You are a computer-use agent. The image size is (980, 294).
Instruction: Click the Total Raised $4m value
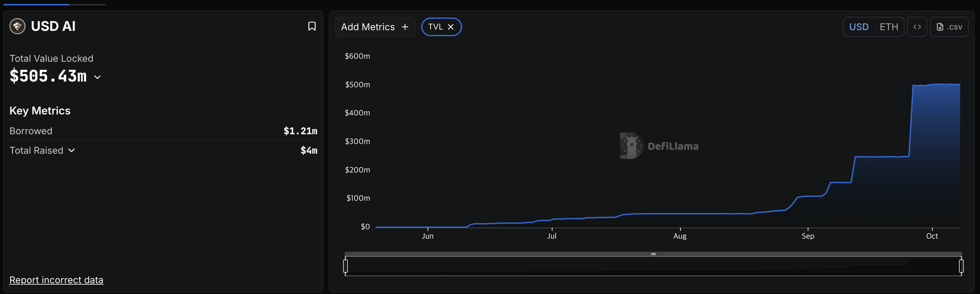tap(309, 151)
